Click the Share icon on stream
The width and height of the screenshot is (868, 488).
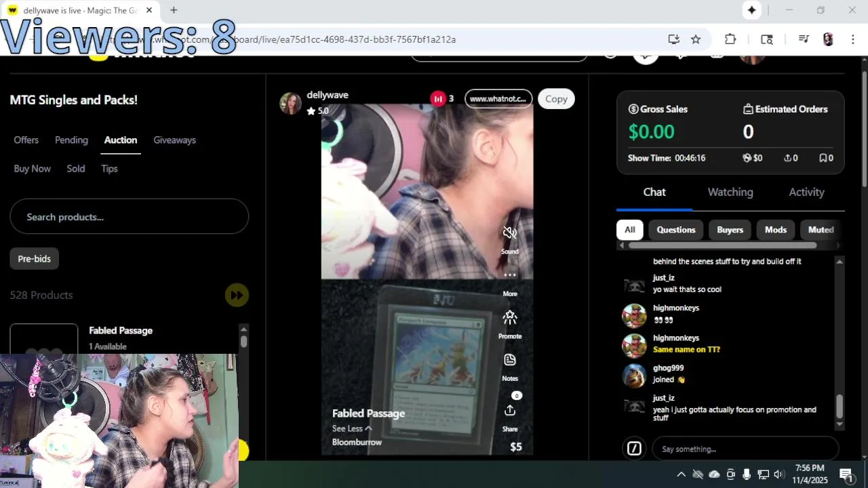coord(510,411)
